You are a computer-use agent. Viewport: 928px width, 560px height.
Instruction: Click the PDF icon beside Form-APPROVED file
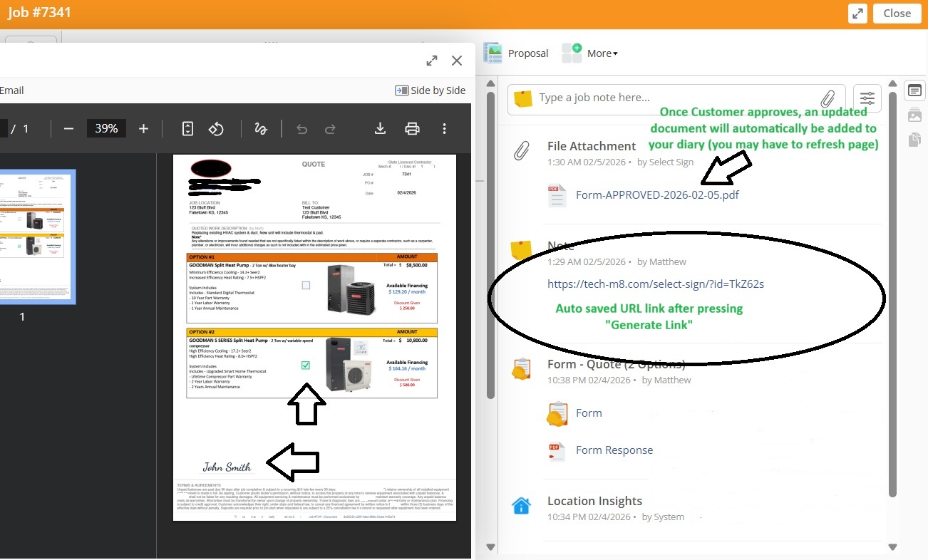pyautogui.click(x=557, y=195)
